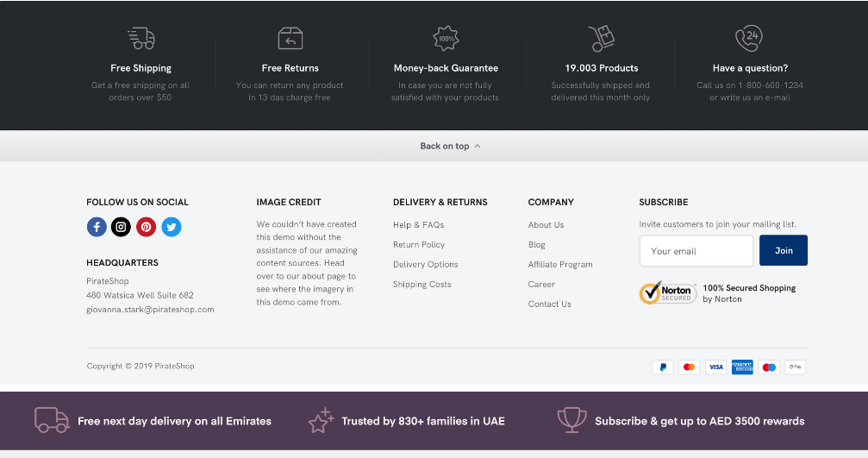This screenshot has height=458, width=868.
Task: Click Back on top to scroll up
Action: point(450,146)
